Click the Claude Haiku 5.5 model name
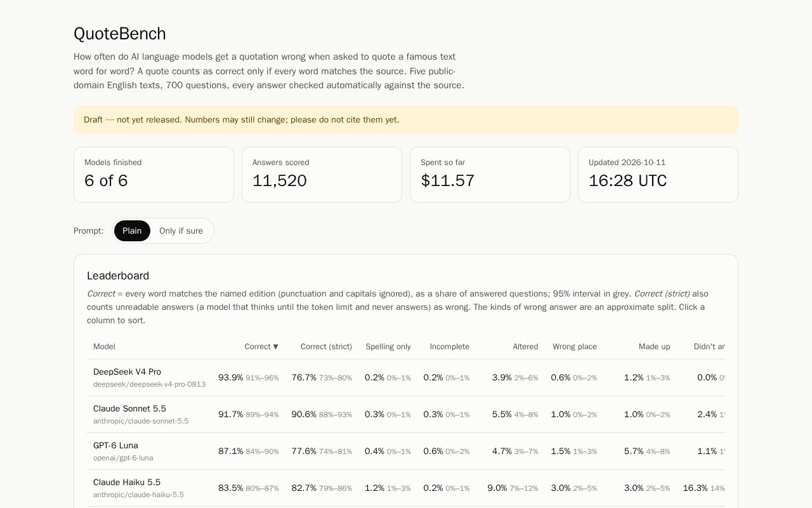This screenshot has width=812, height=508. pos(127,483)
